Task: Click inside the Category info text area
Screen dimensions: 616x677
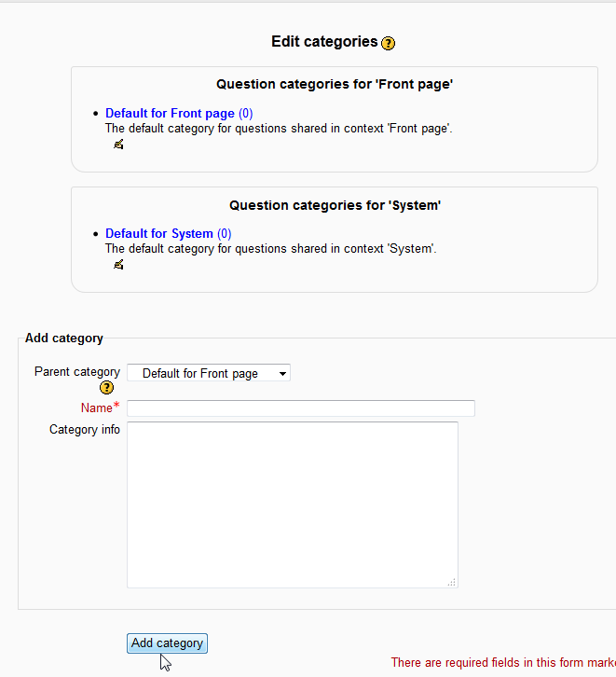Action: (x=292, y=504)
